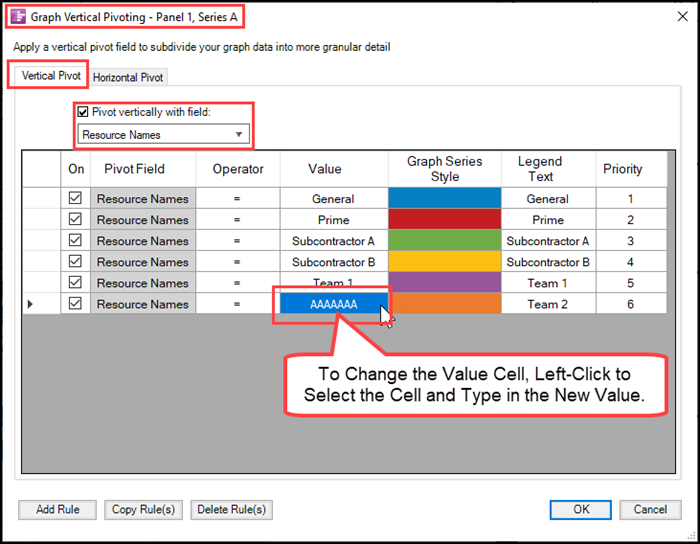Click the Copy Rule(s) button
Viewport: 700px width, 544px height.
pos(143,509)
